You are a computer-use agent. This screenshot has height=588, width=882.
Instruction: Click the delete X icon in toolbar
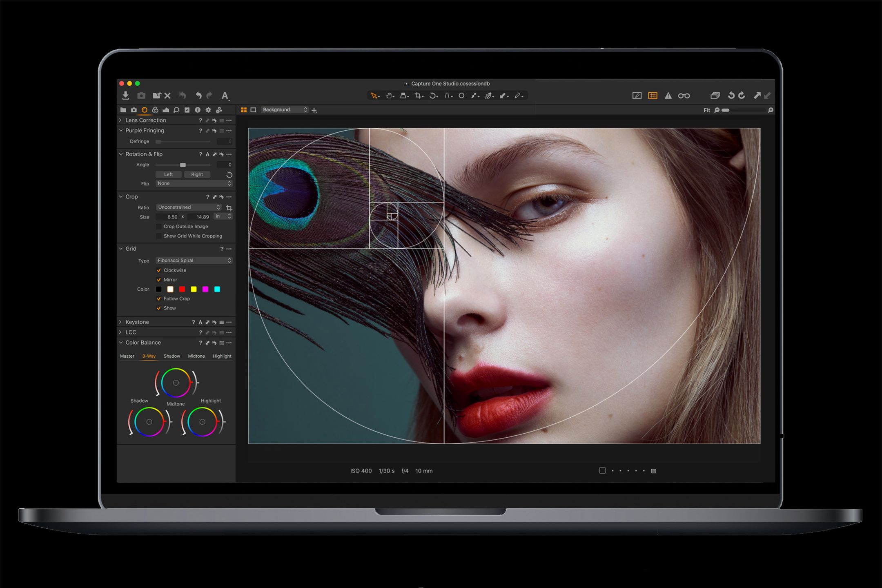point(167,96)
